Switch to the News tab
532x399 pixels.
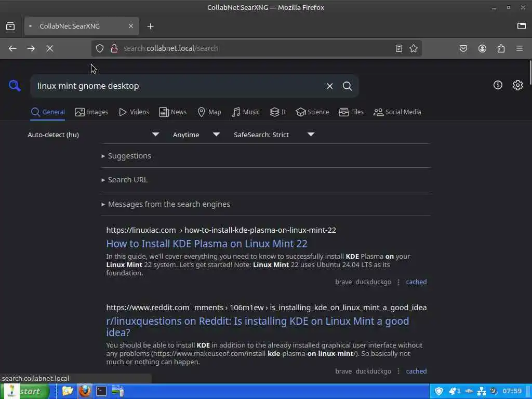(x=172, y=112)
